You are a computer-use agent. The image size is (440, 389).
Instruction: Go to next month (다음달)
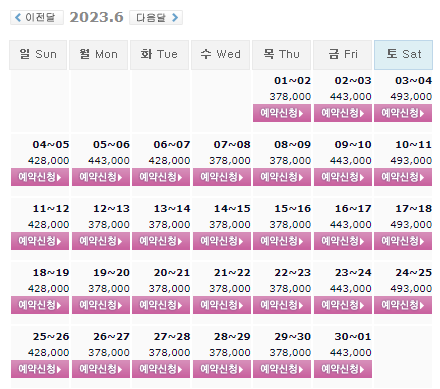156,17
